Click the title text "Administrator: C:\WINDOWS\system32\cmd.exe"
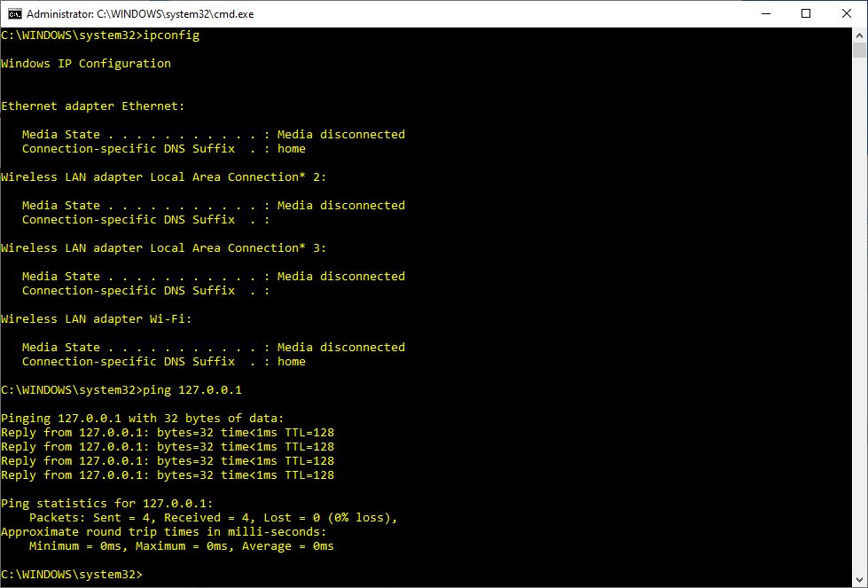 (x=140, y=14)
